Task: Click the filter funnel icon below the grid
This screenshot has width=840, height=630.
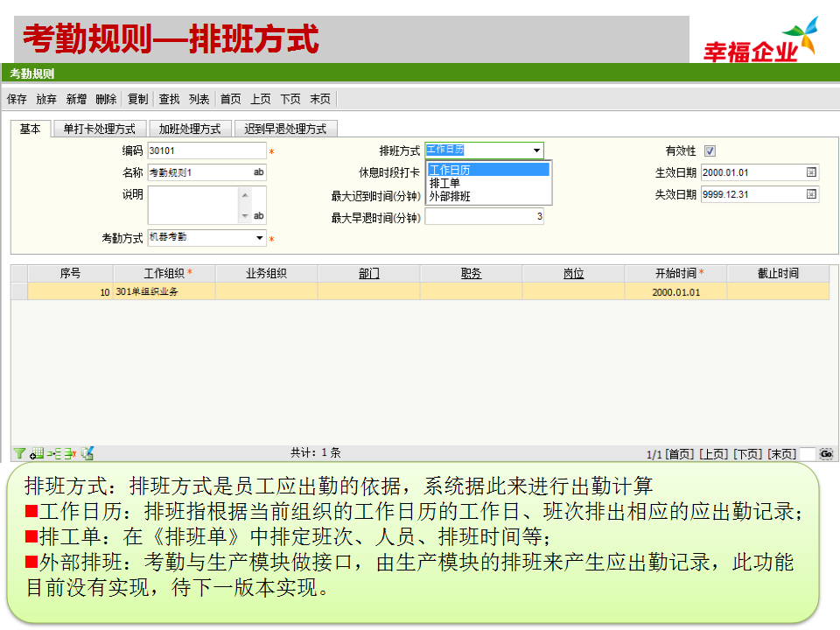Action: click(x=18, y=453)
